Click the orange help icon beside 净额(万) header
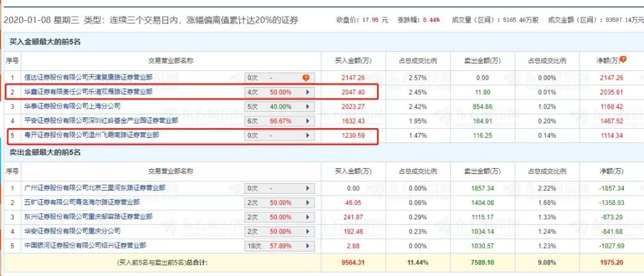Viewport: 644px width, 276px height. 623,60
